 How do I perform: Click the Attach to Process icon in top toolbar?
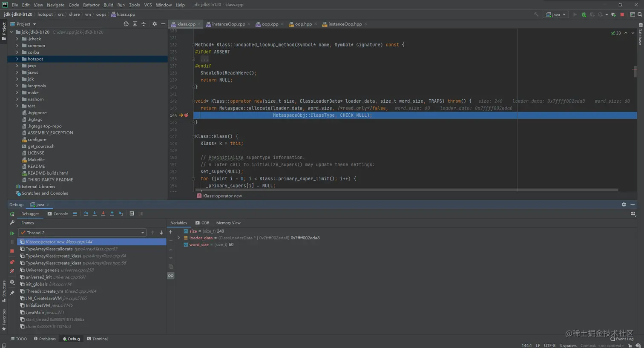point(613,14)
